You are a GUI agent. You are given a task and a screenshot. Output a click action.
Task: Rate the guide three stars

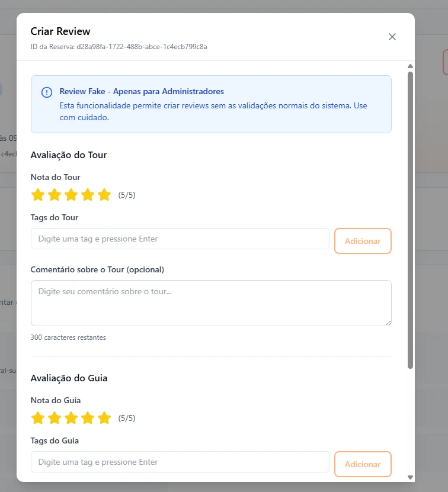pos(71,418)
